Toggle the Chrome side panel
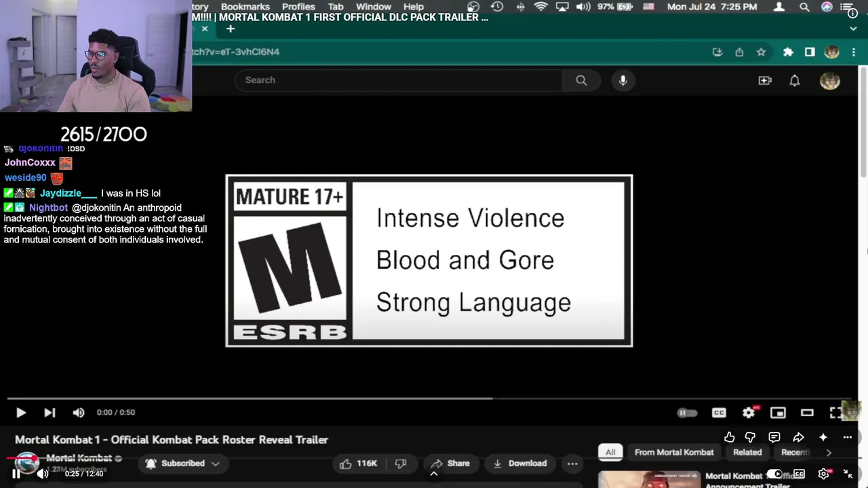The height and width of the screenshot is (488, 868). click(x=810, y=52)
